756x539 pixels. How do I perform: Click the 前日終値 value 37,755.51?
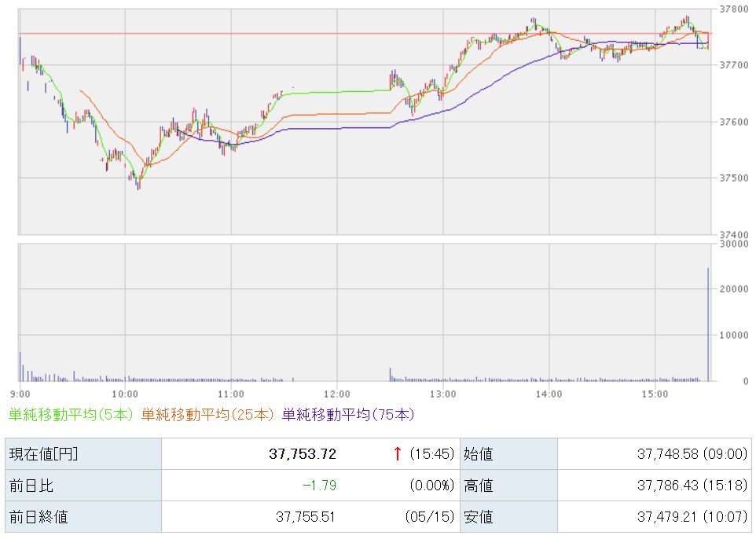pos(305,517)
